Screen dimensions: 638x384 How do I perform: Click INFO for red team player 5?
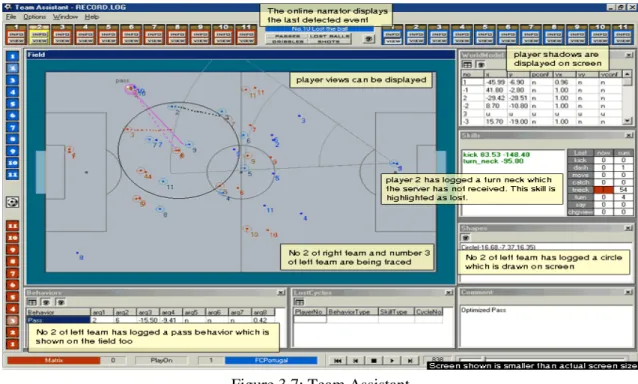tap(108, 35)
